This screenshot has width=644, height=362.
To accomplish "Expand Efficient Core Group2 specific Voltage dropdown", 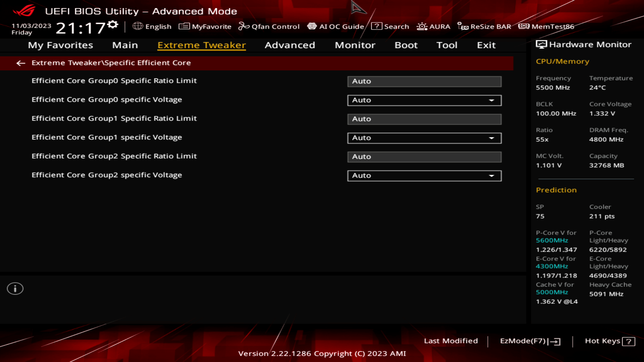I will [492, 176].
